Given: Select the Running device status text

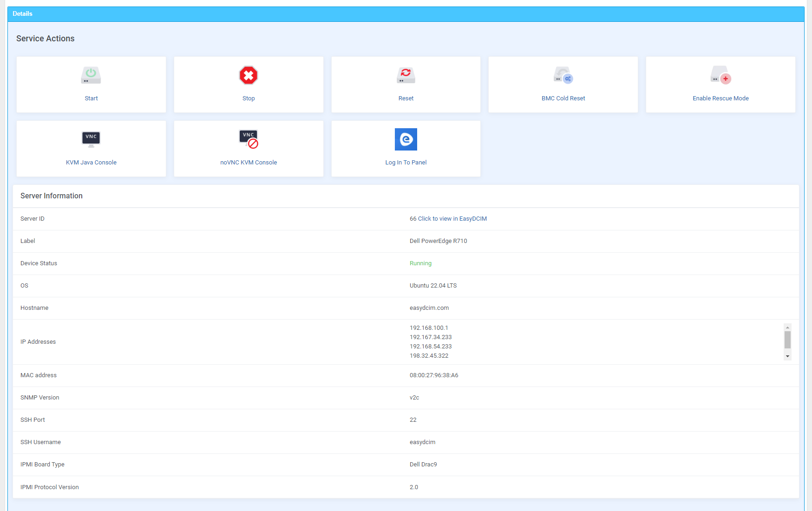Looking at the screenshot, I should pos(420,263).
